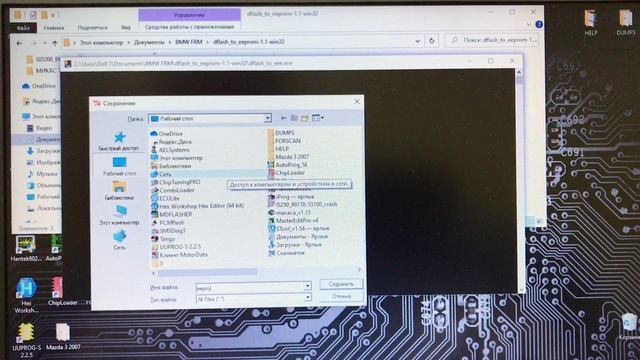Select Загрузки - Ярлык in the file list
Viewport: 640px width, 360px height.
pyautogui.click(x=295, y=245)
